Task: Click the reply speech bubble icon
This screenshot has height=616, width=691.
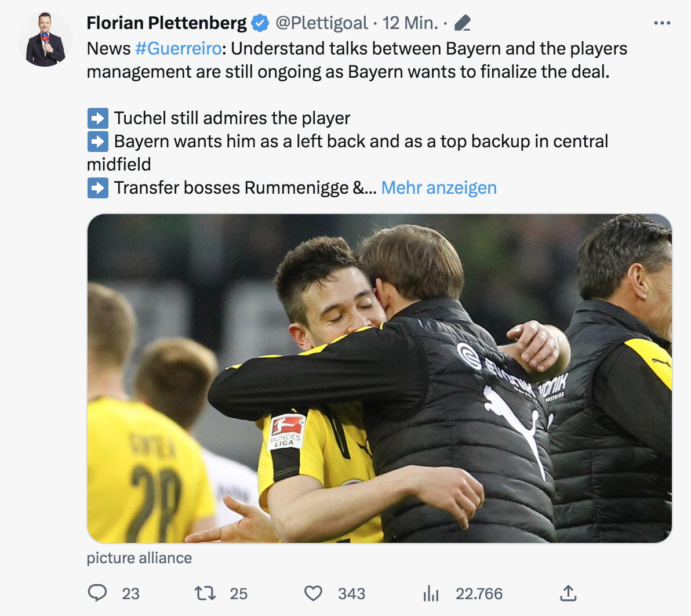Action: tap(97, 593)
